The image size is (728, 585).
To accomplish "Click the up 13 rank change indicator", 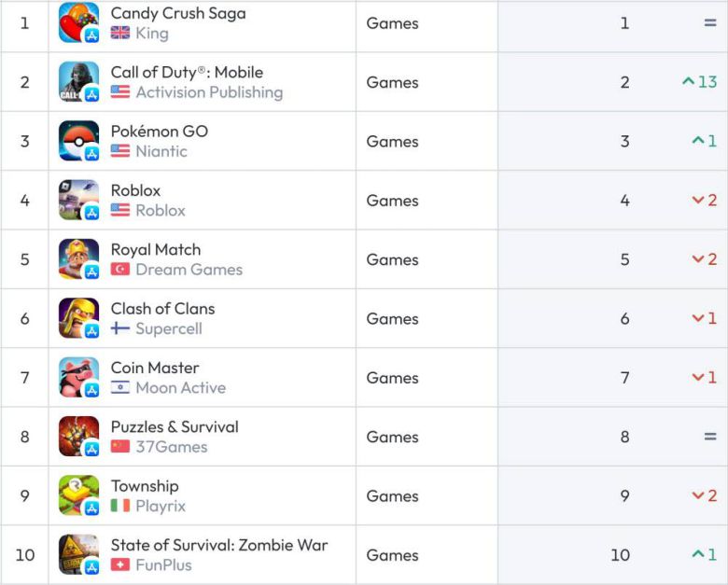I will (699, 82).
